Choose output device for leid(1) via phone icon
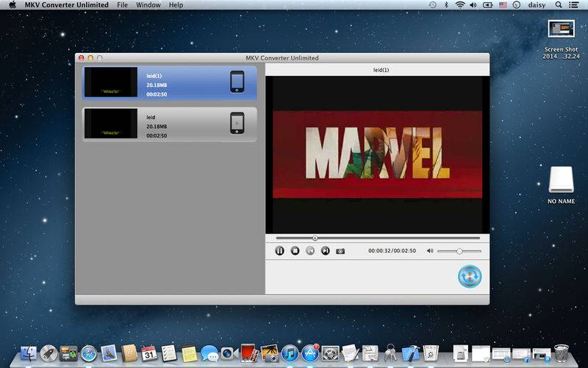The height and width of the screenshot is (368, 588). pyautogui.click(x=237, y=82)
